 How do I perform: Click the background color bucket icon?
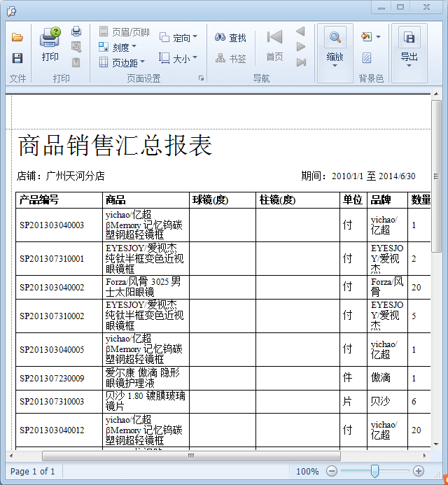point(367,37)
